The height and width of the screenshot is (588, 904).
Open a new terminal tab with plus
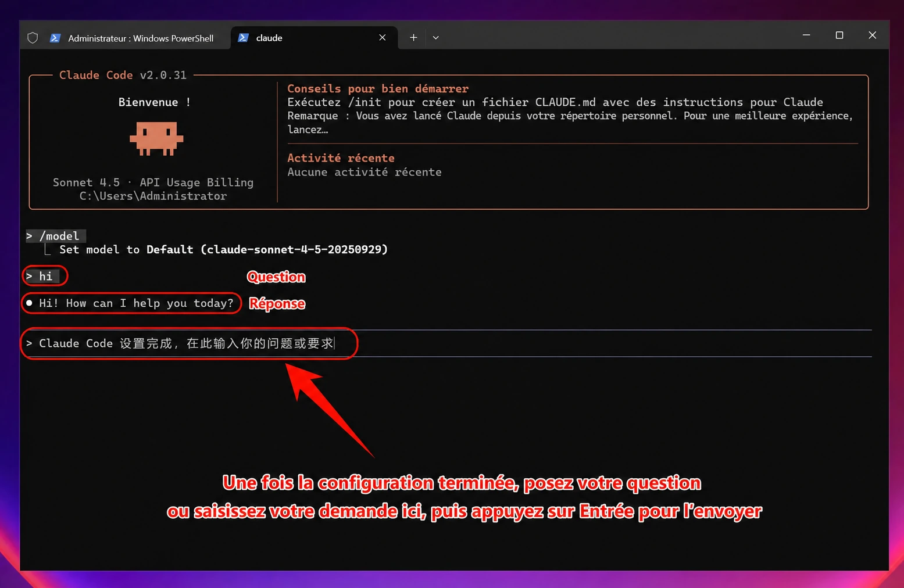(x=413, y=38)
